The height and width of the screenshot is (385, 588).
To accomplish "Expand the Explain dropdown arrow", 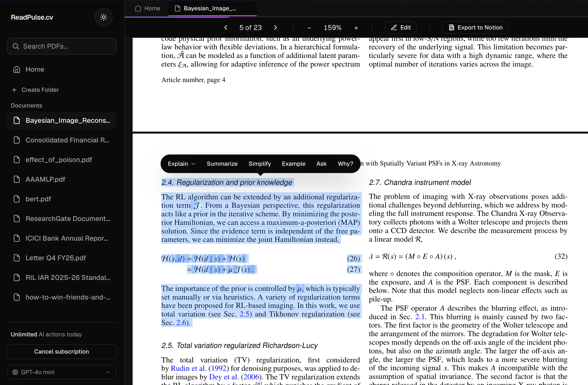I will [194, 164].
